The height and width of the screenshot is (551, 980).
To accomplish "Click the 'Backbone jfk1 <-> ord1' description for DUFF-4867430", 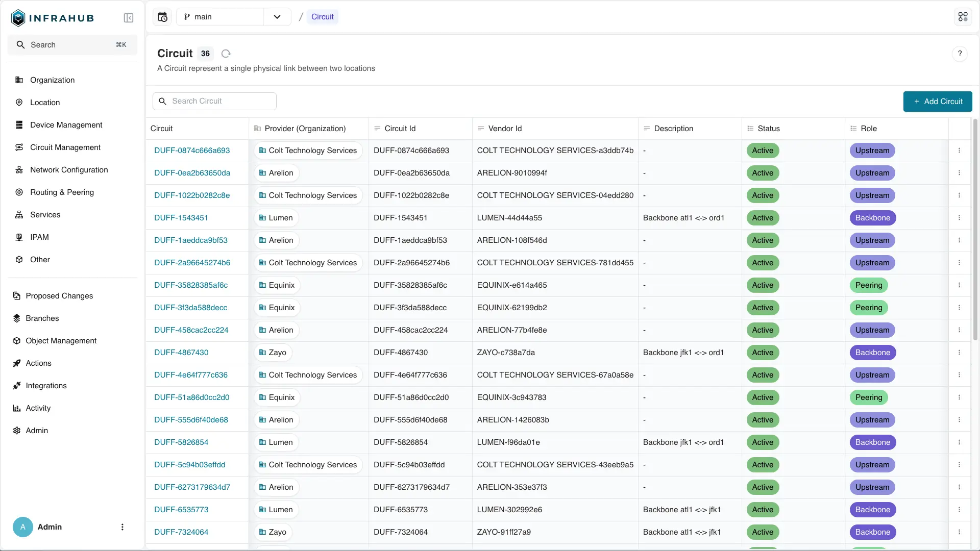I will point(683,353).
